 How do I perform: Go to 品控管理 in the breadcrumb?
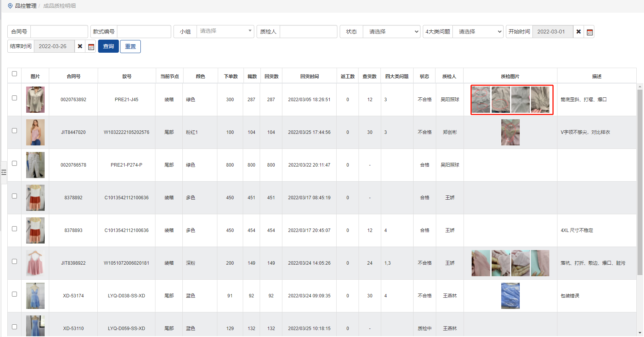click(x=26, y=6)
